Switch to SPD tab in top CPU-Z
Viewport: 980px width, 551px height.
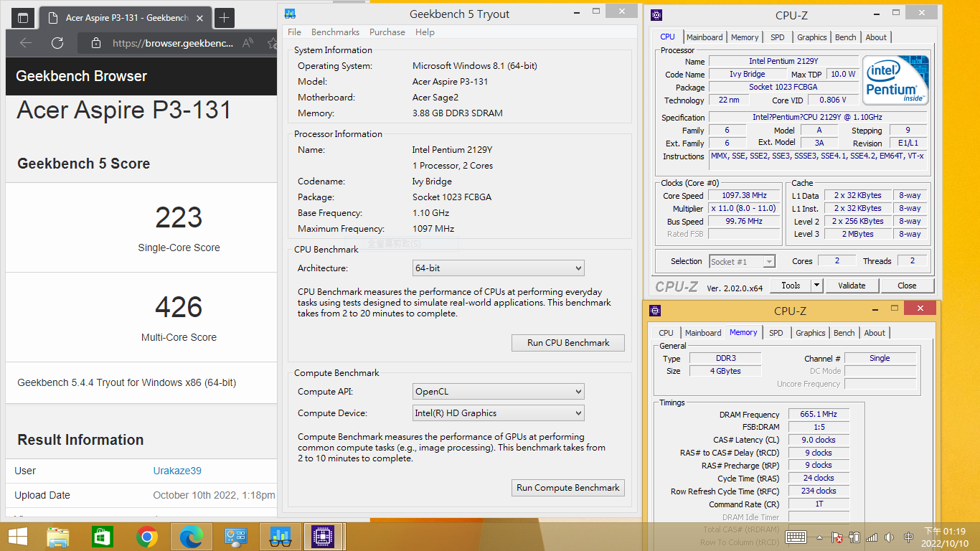click(778, 37)
